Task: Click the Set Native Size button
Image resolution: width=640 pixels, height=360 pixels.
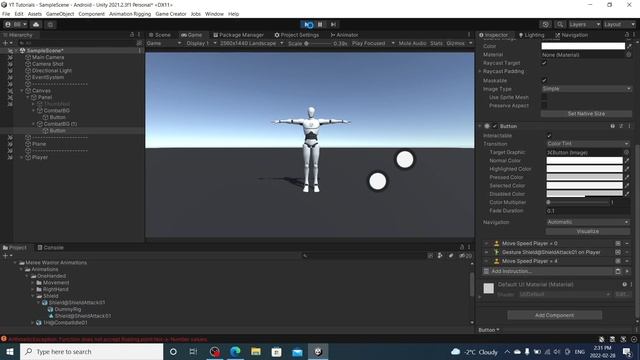Action: point(586,113)
